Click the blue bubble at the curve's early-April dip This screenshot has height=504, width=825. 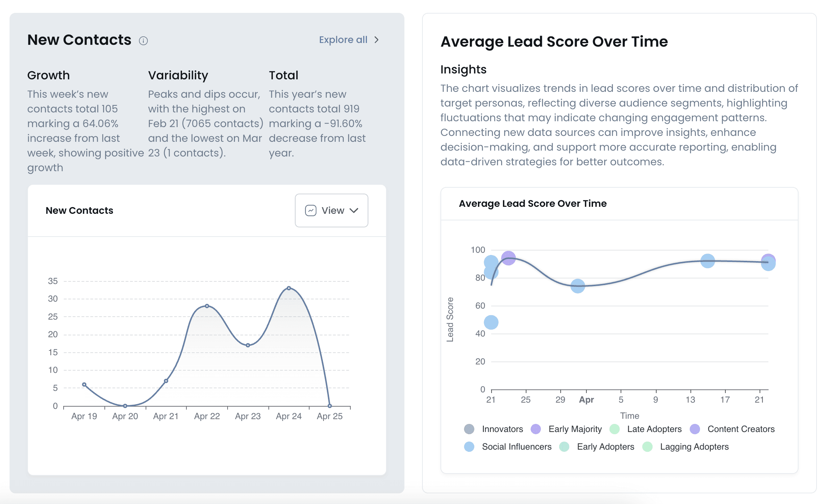click(x=578, y=286)
